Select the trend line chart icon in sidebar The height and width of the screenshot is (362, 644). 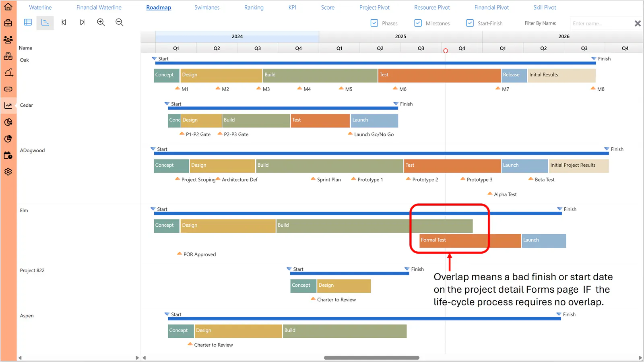tap(8, 105)
